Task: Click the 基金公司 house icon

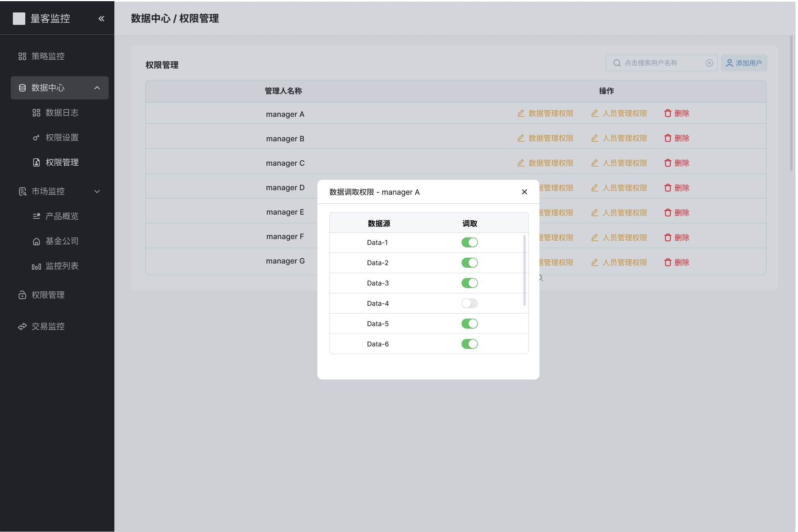Action: (36, 242)
